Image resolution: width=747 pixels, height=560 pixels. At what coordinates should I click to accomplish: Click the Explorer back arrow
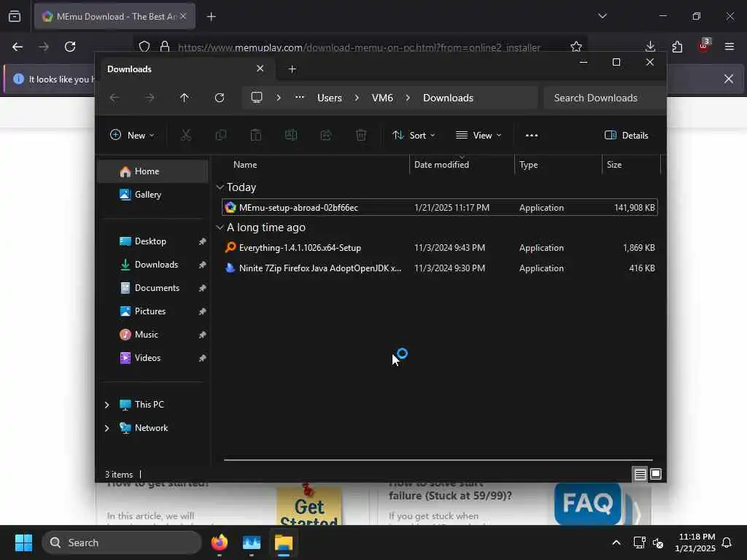click(x=115, y=98)
